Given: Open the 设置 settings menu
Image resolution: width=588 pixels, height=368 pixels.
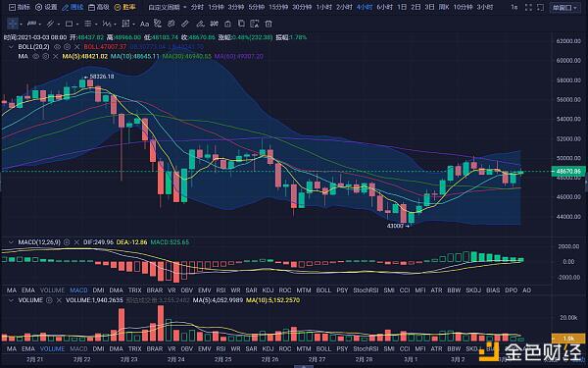Looking at the screenshot, I should click(x=46, y=7).
